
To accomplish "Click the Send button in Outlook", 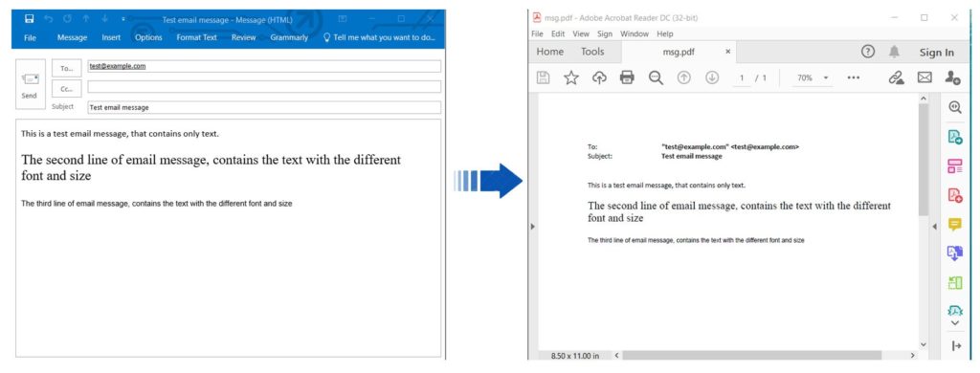I will click(30, 84).
